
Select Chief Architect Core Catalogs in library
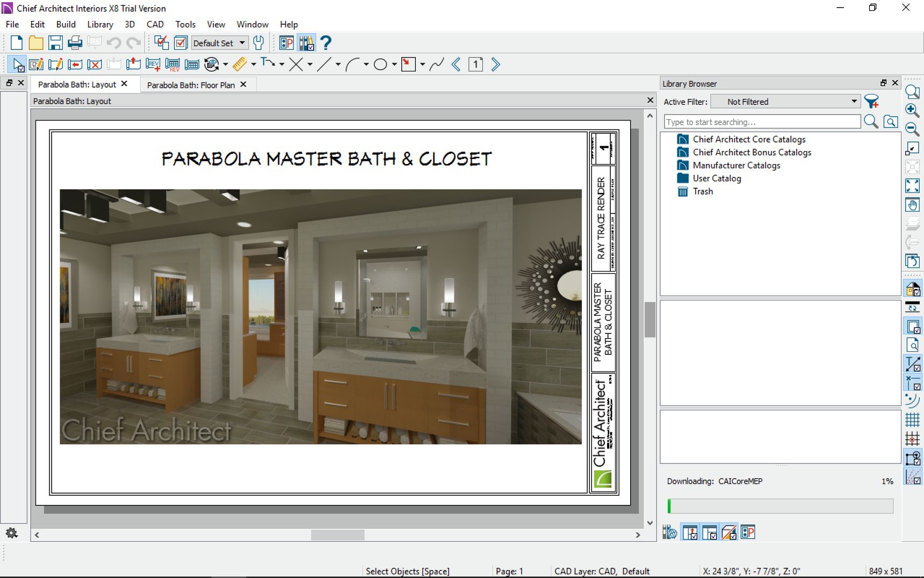click(x=749, y=139)
